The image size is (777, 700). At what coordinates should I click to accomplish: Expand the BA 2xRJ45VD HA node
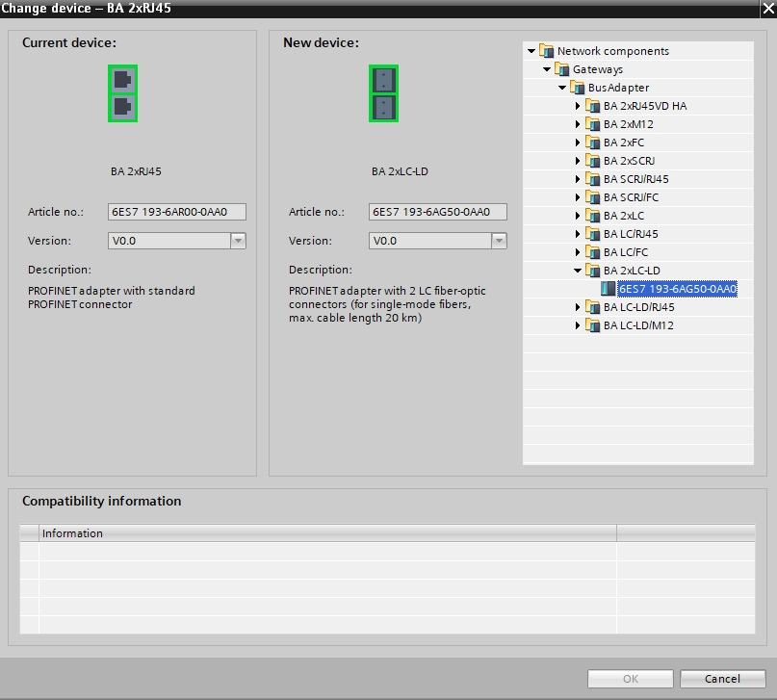click(x=578, y=106)
